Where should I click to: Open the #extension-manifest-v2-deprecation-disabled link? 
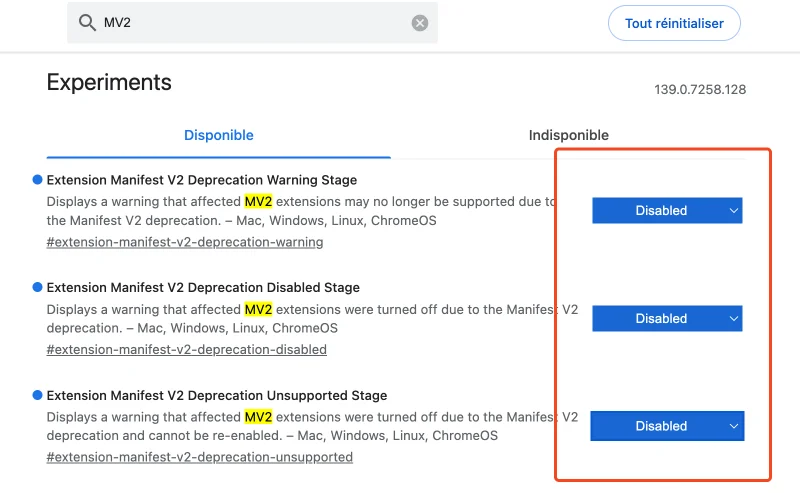point(187,350)
